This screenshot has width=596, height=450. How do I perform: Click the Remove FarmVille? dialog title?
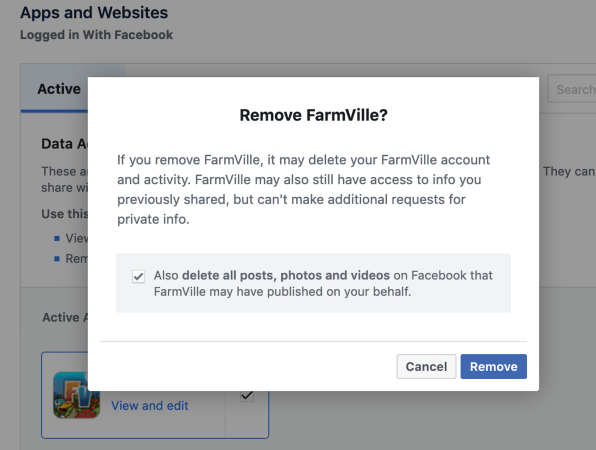point(314,115)
